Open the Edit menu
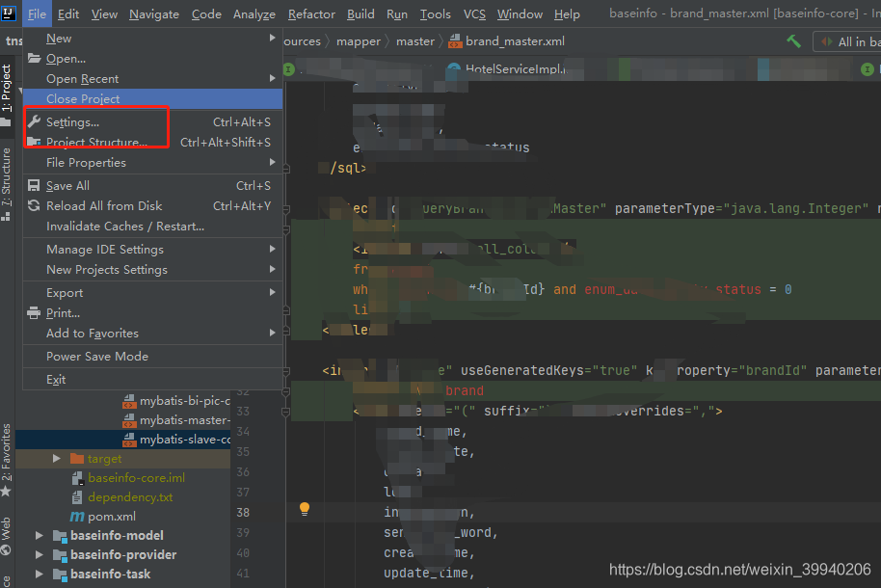The image size is (881, 588). pos(68,14)
